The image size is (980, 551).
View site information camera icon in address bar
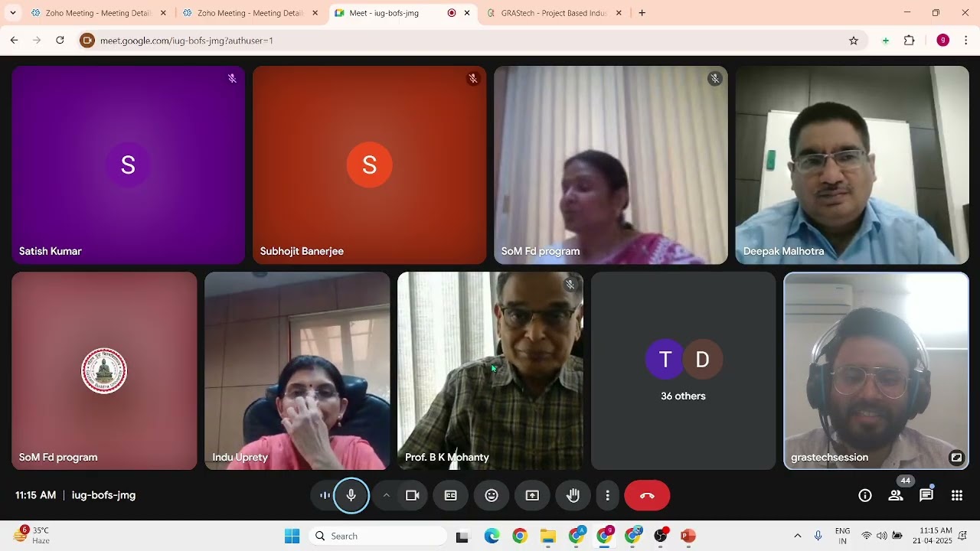coord(87,41)
